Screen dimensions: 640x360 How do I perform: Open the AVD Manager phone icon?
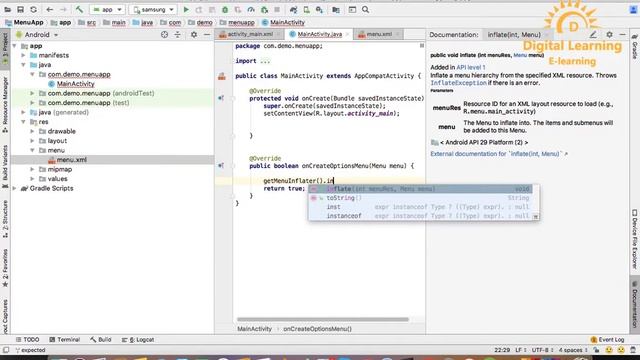307,9
